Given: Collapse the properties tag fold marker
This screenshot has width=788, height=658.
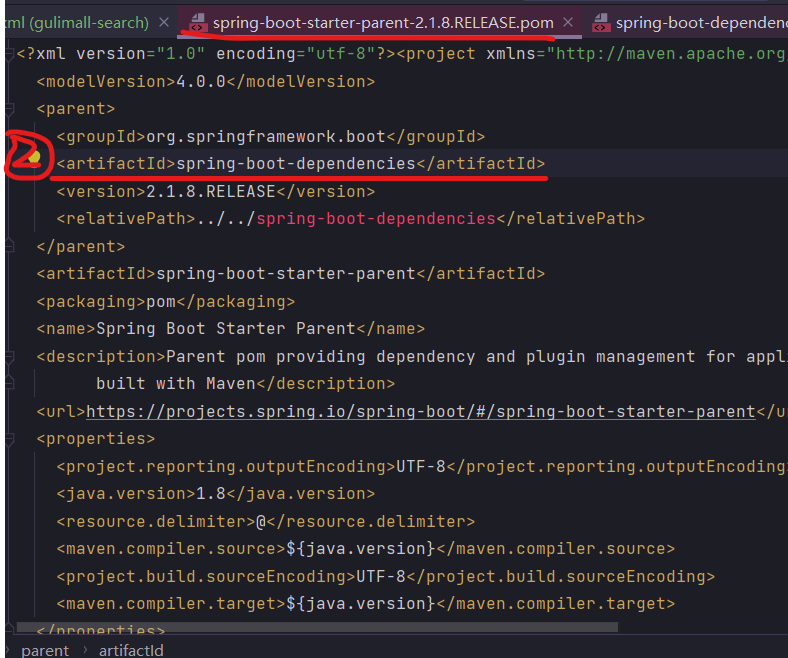Looking at the screenshot, I should (x=9, y=439).
